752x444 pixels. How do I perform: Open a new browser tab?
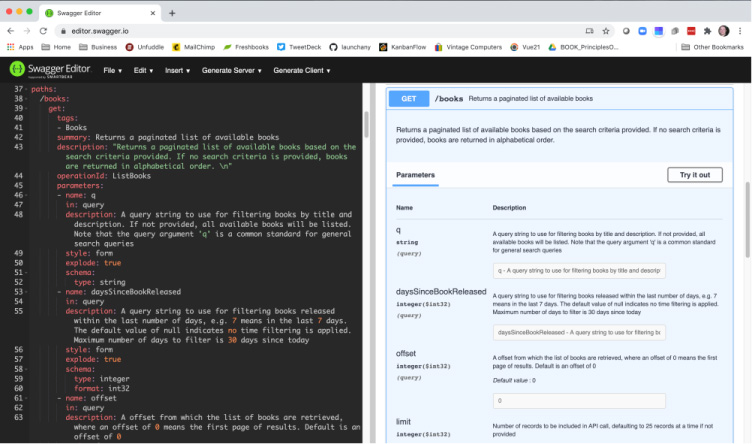[172, 13]
